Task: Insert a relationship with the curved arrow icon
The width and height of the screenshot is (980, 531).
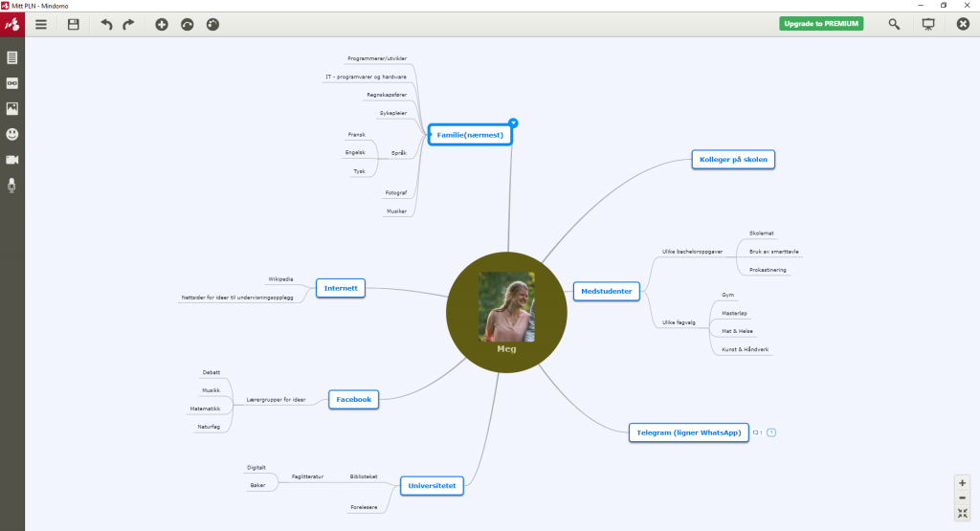Action: click(x=187, y=24)
